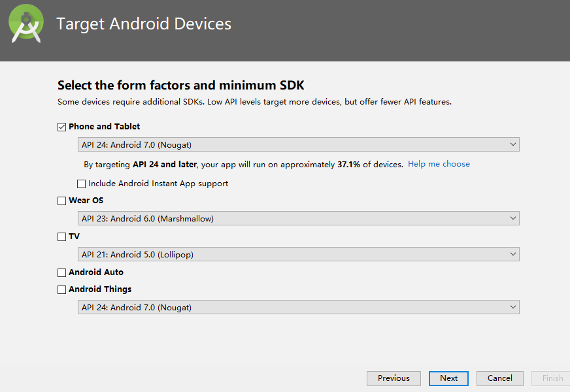Viewport: 570px width, 392px height.
Task: Click the TV dropdown chevron arrow
Action: (x=513, y=254)
